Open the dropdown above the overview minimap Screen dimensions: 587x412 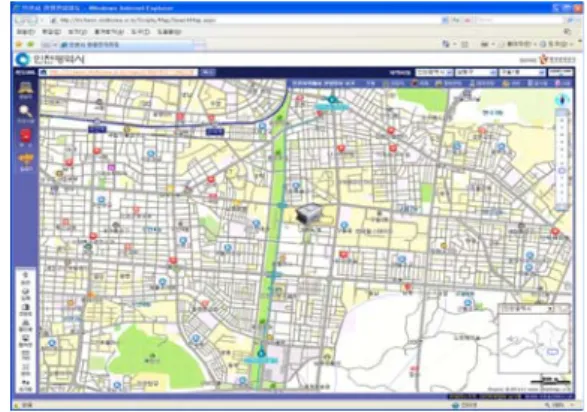[x=527, y=309]
